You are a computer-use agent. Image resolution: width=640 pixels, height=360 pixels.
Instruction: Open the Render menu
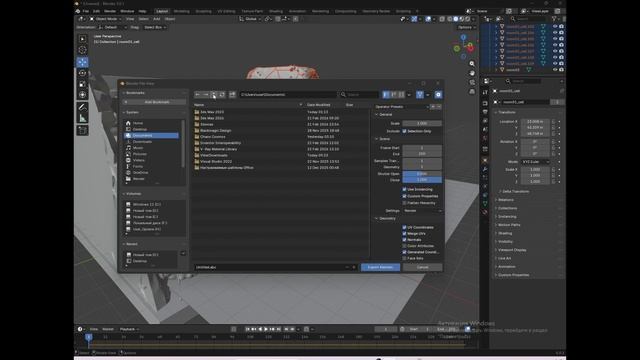click(x=110, y=11)
